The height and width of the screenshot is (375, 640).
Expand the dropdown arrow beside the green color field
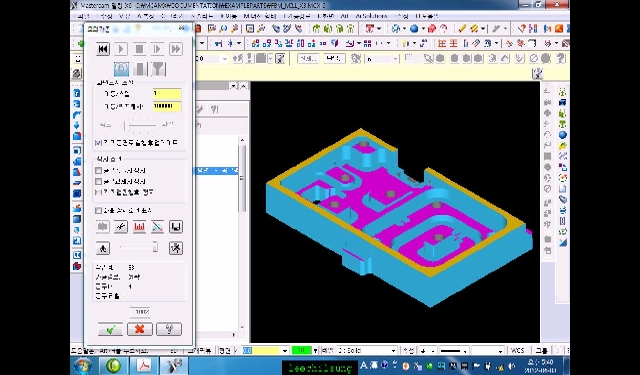[x=316, y=351]
